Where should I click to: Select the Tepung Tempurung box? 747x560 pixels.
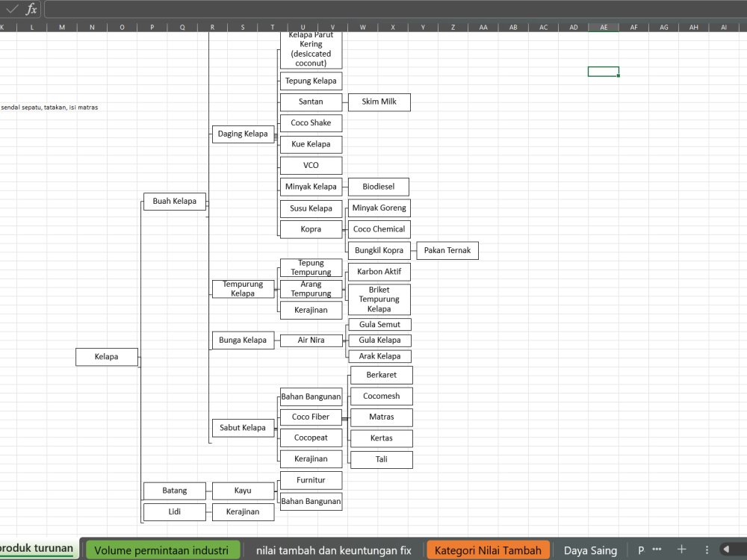(311, 267)
